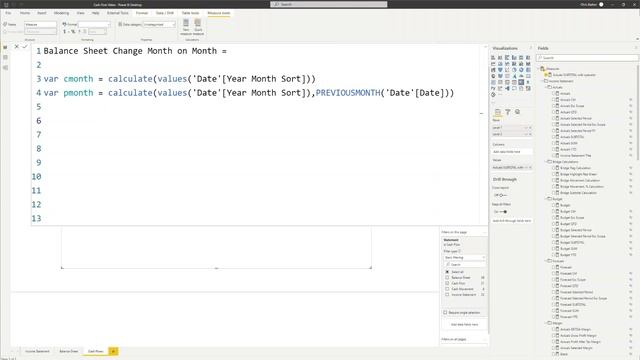Select the stacked bar chart visual icon
Image resolution: width=640 pixels, height=360 pixels.
click(493, 58)
